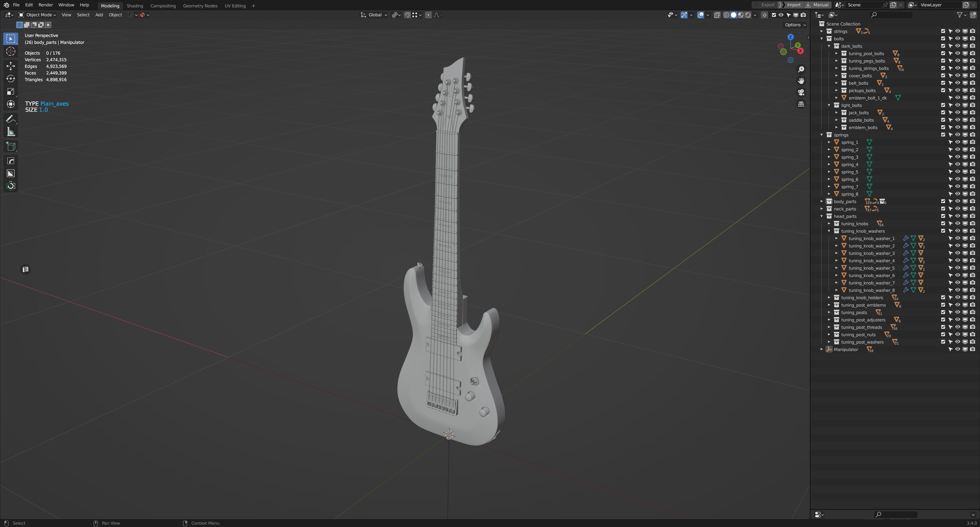
Task: Select tuning_knob_washer_4 in outliner
Action: coord(871,260)
